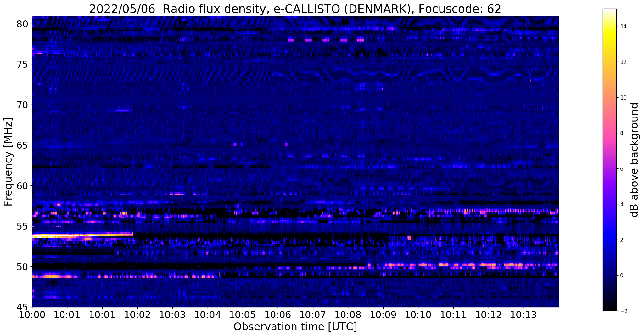Click the x-axis tick label 10:00
The width and height of the screenshot is (644, 336).
pos(32,315)
